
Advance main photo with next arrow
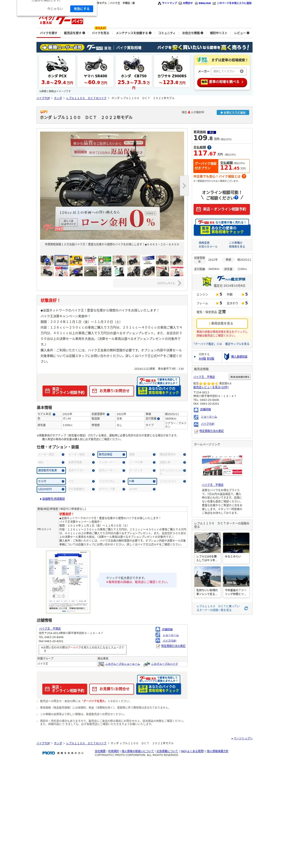pos(184,186)
